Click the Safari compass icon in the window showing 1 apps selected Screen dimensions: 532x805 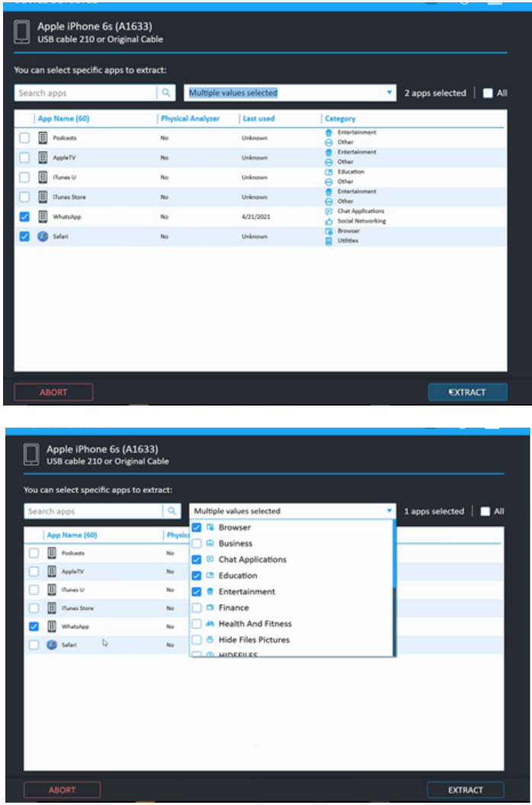pyautogui.click(x=52, y=644)
